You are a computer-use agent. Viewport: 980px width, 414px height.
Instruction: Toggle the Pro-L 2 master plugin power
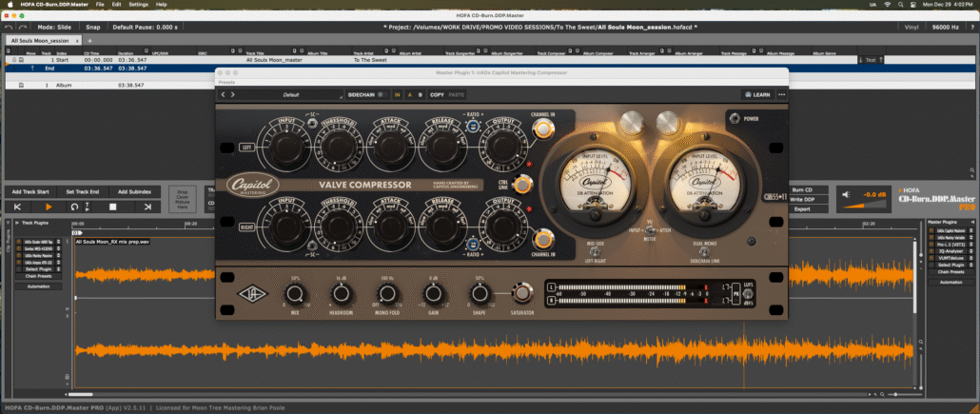coord(932,244)
